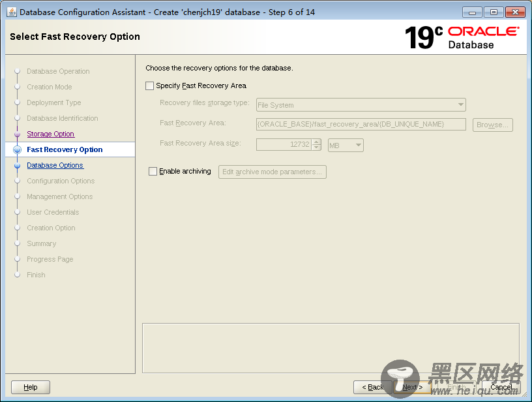The width and height of the screenshot is (532, 402).
Task: Click Creation Mode step in sidebar
Action: pos(49,87)
